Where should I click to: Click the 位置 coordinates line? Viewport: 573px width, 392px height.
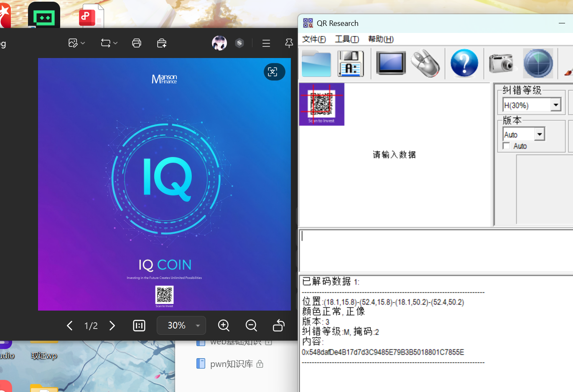pyautogui.click(x=383, y=302)
